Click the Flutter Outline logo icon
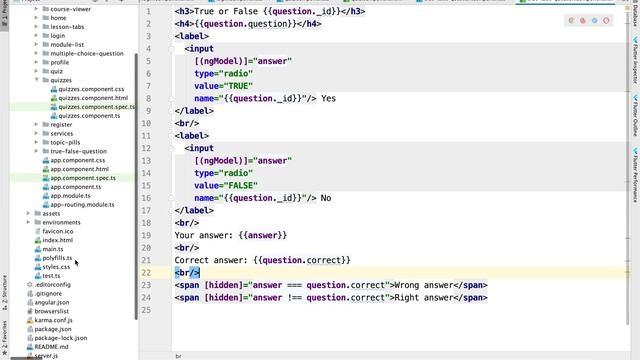 tap(635, 98)
